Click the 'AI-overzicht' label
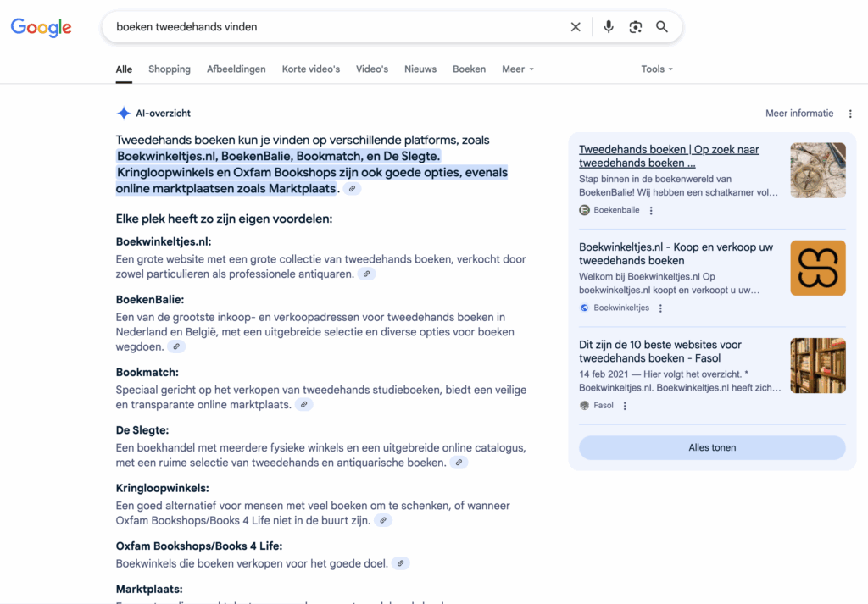The width and height of the screenshot is (868, 604). (164, 114)
